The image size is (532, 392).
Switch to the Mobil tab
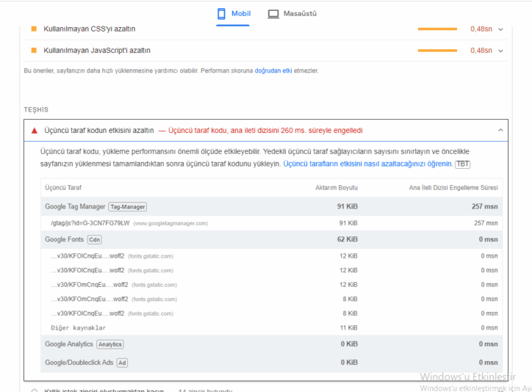click(234, 14)
